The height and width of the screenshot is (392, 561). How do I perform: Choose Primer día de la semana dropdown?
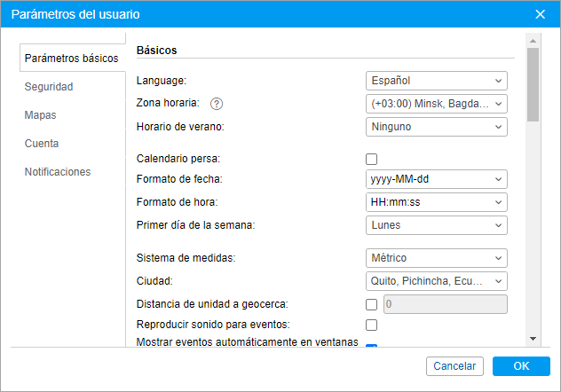point(436,225)
